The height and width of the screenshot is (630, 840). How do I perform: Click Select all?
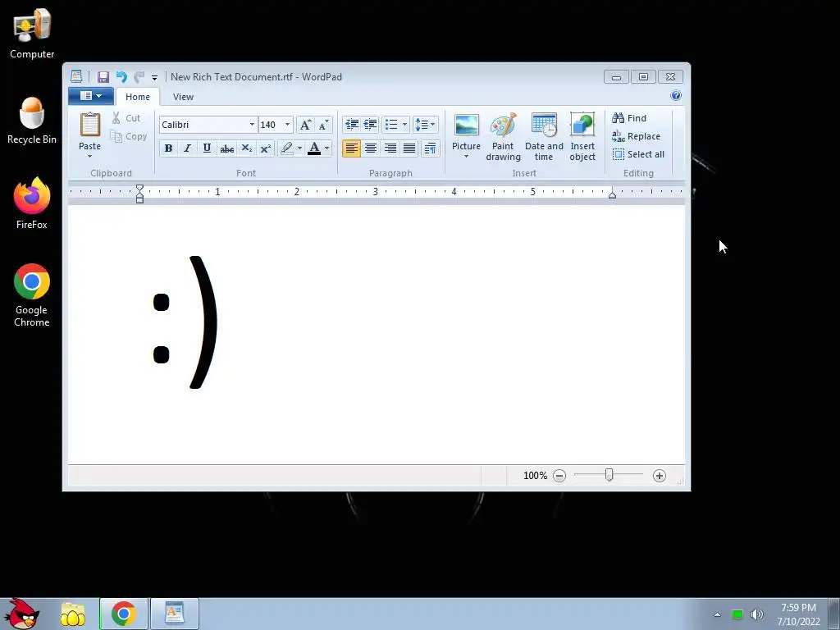pos(638,155)
